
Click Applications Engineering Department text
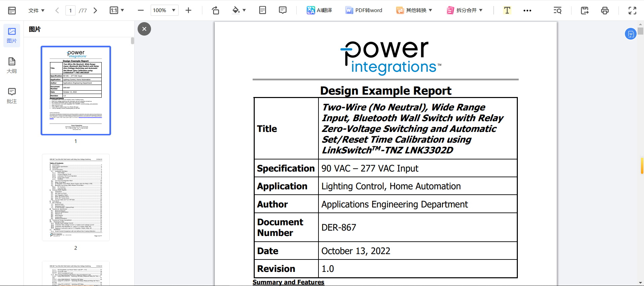(394, 204)
